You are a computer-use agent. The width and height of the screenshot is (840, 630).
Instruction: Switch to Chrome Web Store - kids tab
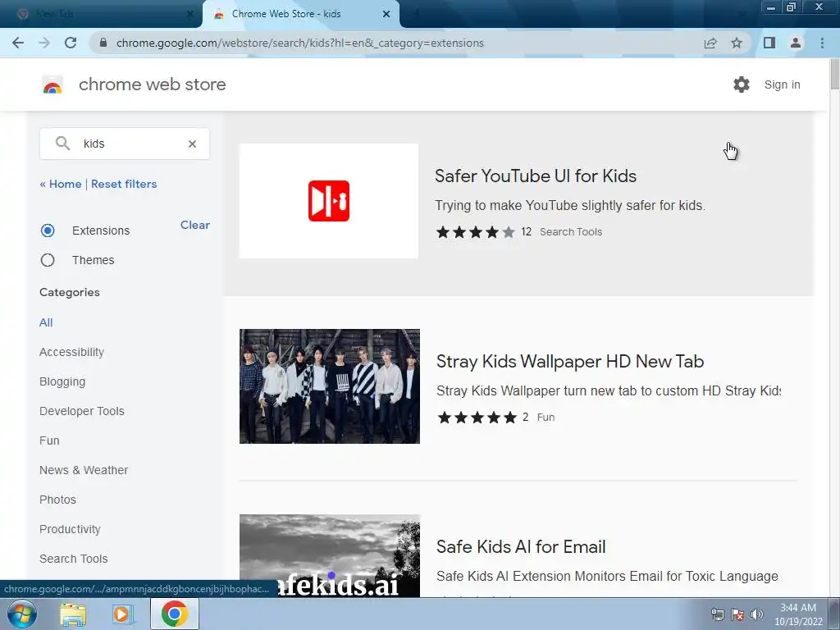pyautogui.click(x=300, y=14)
